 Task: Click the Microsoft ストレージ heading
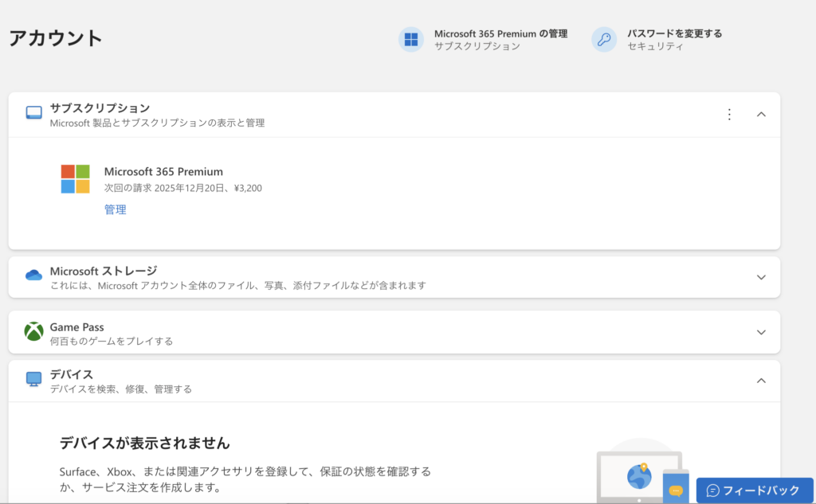(104, 271)
